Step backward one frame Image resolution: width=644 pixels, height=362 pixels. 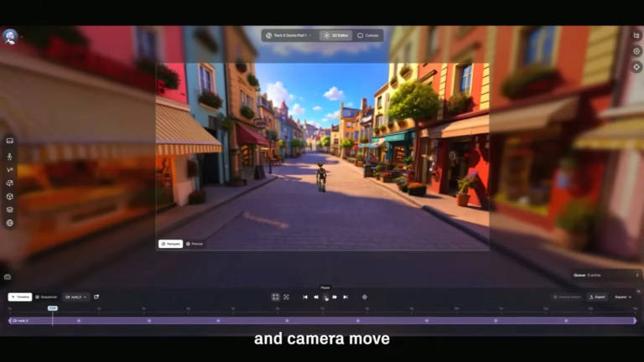coord(316,297)
